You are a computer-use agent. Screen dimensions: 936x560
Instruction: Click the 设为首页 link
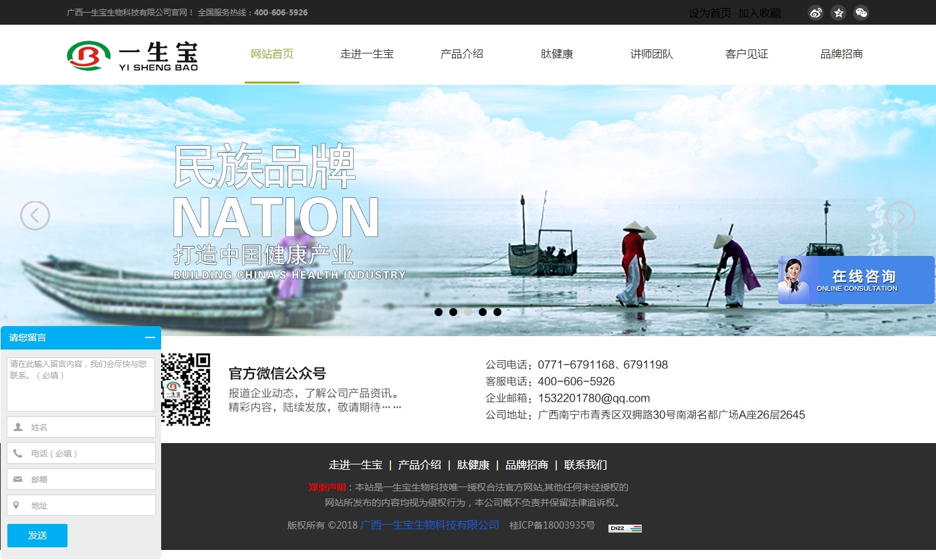pos(709,13)
